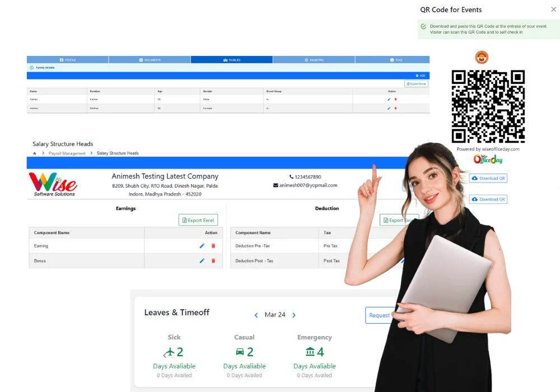Export the Earnings table to Excel
This screenshot has width=560, height=392.
click(198, 220)
